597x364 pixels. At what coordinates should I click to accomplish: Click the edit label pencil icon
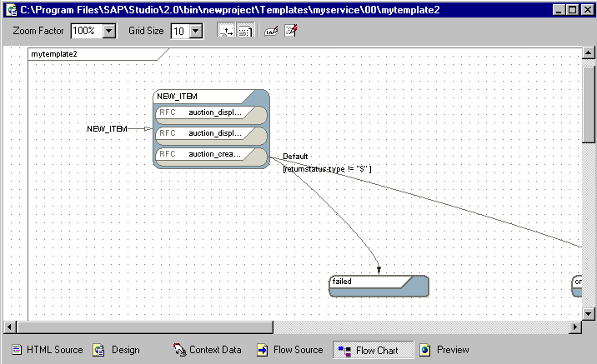(272, 31)
